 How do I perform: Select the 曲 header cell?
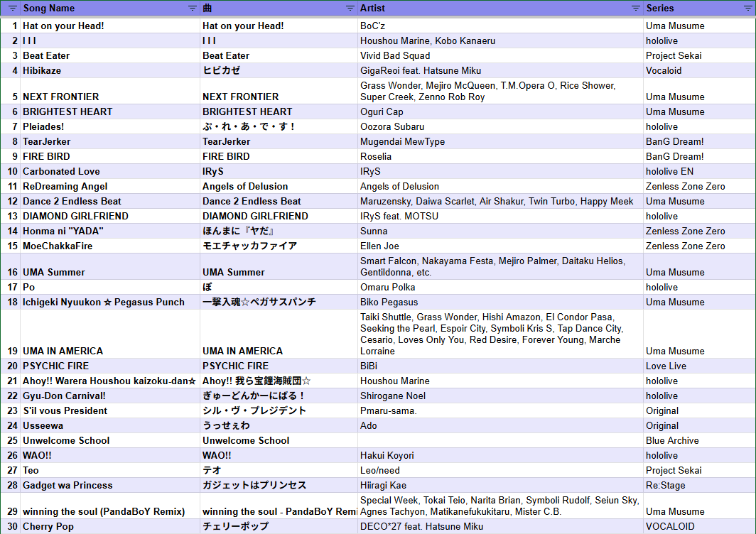click(279, 9)
